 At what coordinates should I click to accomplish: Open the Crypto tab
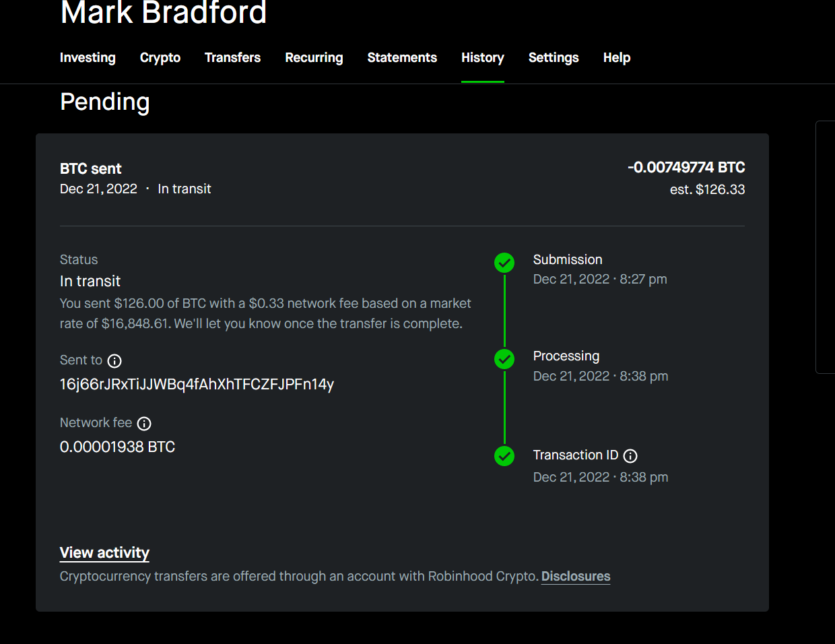160,58
